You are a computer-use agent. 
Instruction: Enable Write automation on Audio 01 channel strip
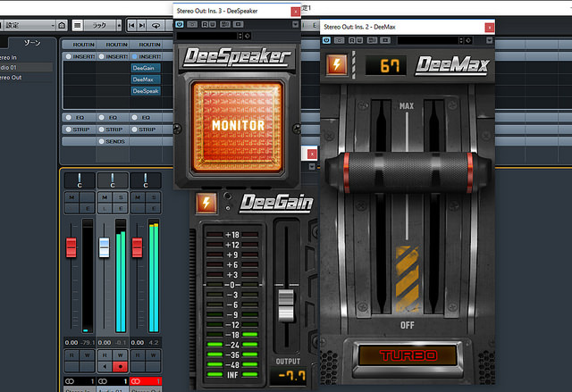[x=121, y=355]
